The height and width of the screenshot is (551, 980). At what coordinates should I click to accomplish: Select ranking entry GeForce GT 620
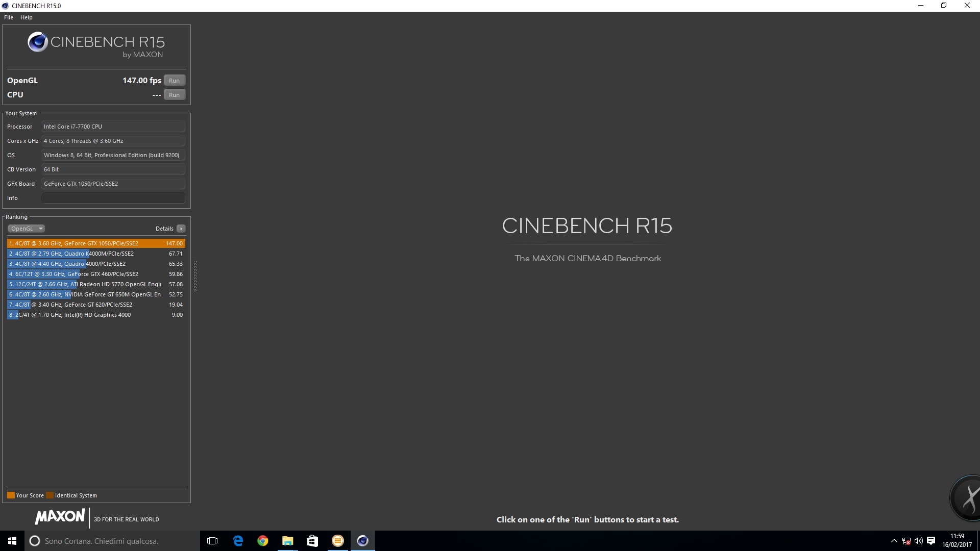[x=96, y=305]
